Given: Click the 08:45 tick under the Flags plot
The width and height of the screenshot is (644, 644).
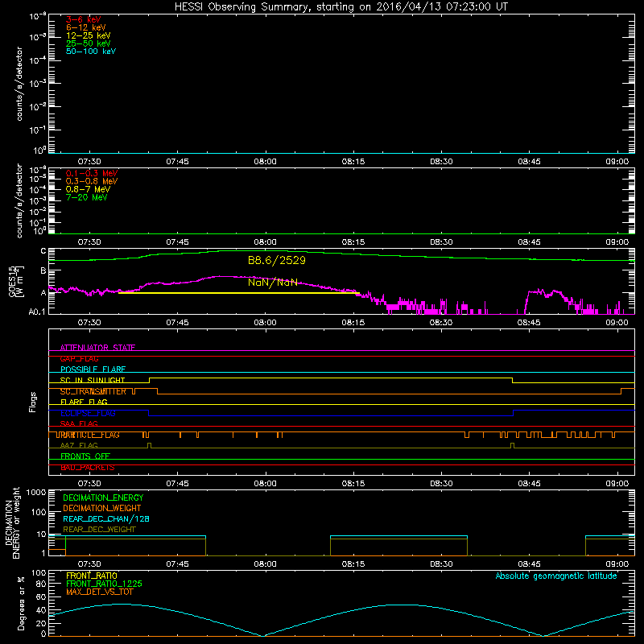Looking at the screenshot, I should click(x=529, y=484).
